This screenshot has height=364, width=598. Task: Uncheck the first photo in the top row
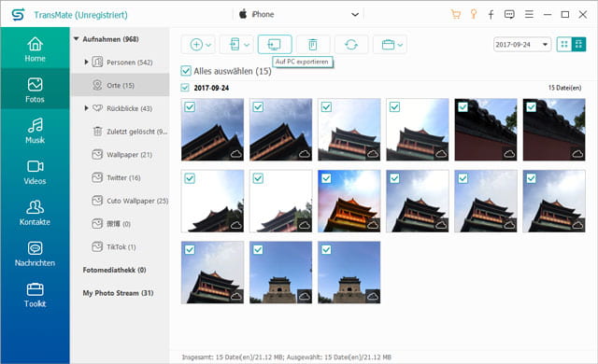[x=190, y=107]
